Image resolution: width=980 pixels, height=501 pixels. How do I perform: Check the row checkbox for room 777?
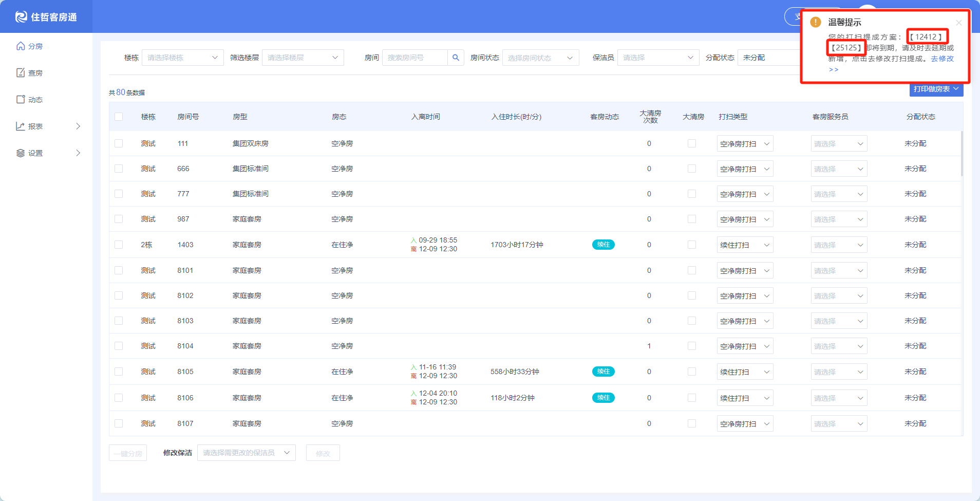[x=119, y=194]
